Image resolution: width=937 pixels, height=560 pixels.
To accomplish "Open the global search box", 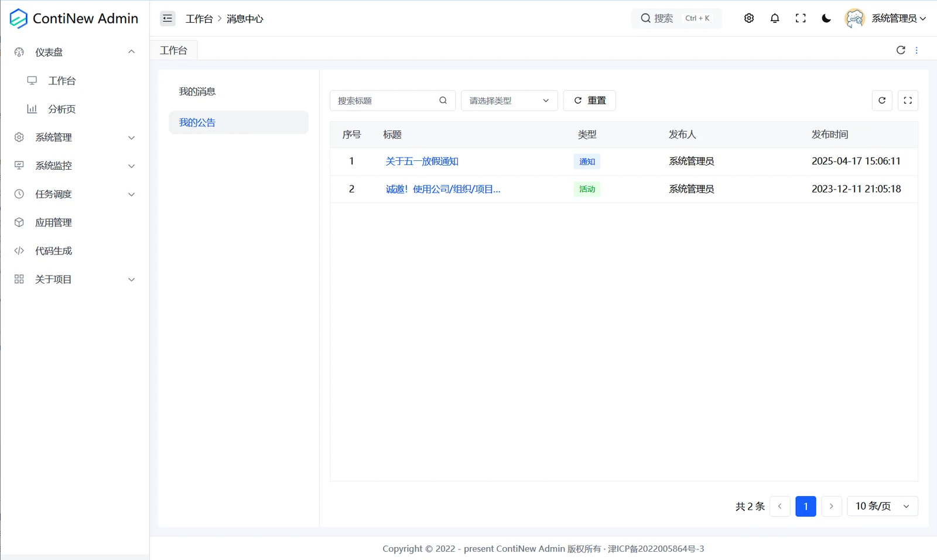I will 676,18.
